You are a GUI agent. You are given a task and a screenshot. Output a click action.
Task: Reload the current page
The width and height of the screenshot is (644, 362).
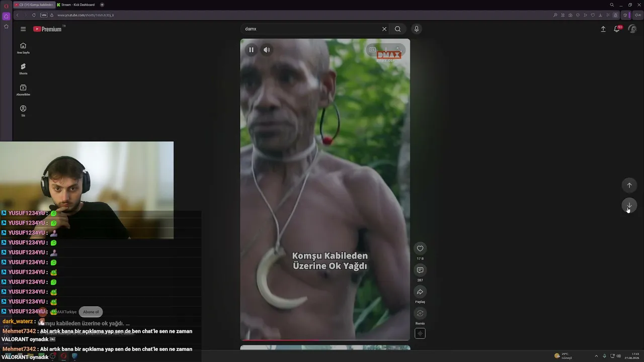pos(34,15)
